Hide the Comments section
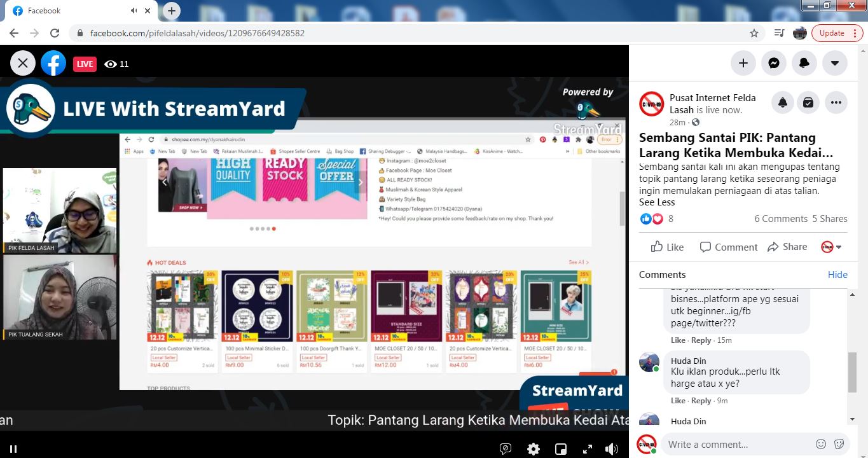 click(837, 275)
